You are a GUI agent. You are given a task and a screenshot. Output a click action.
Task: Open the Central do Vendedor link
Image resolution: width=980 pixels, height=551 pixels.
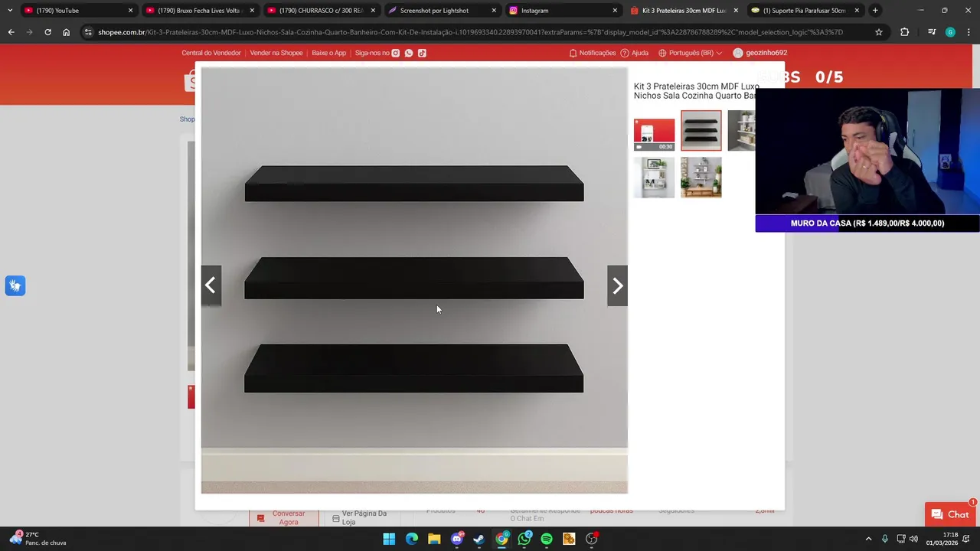pos(211,53)
